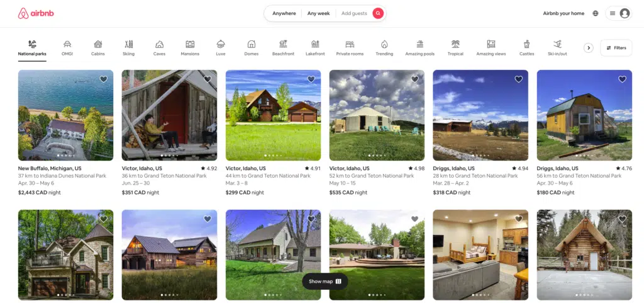This screenshot has width=644, height=303.
Task: Open Airbnb your home link
Action: [563, 13]
